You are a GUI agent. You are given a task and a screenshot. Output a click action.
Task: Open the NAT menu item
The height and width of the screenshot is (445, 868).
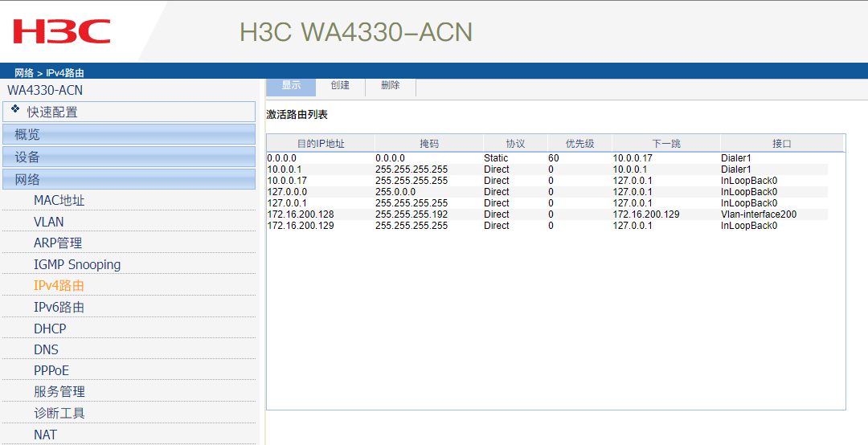[x=45, y=435]
